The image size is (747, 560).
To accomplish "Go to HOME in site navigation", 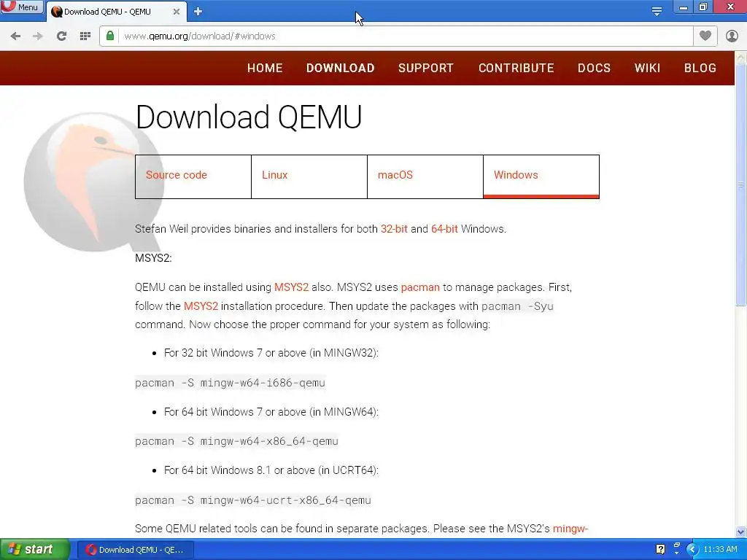I will [265, 68].
